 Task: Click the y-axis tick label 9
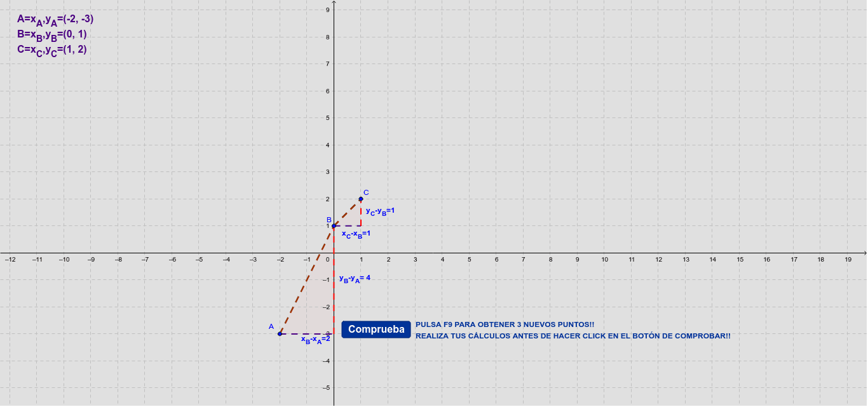[x=327, y=10]
